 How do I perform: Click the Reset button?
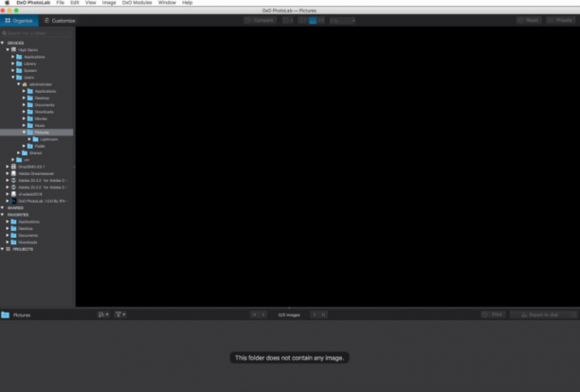529,20
